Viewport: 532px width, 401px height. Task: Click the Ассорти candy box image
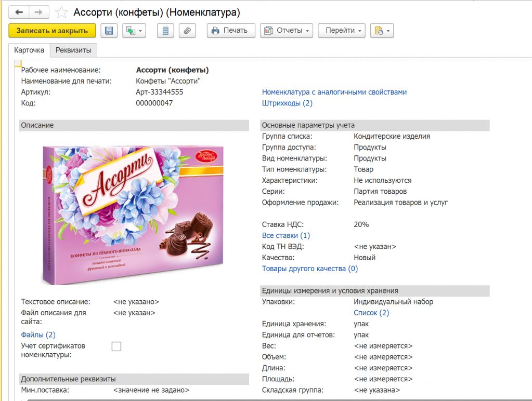[133, 215]
